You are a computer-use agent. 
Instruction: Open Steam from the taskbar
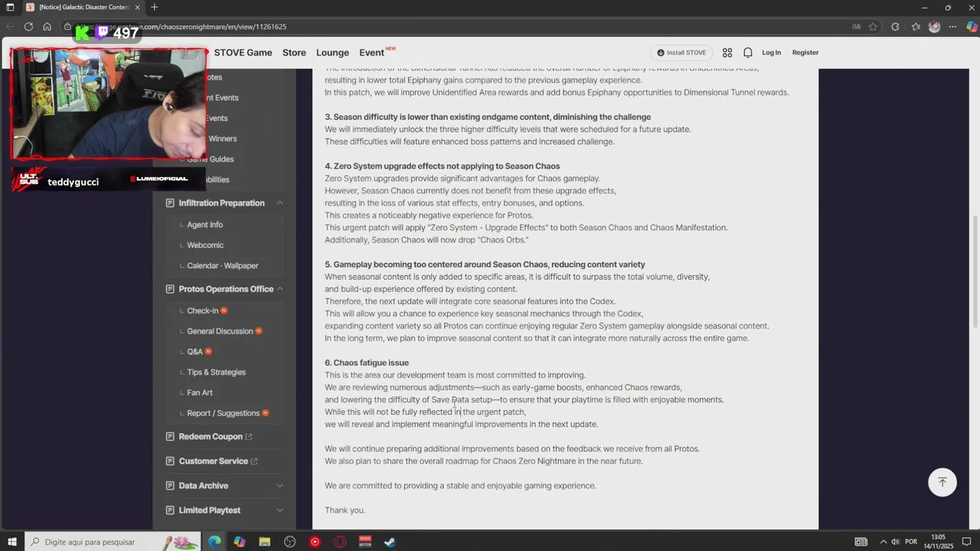pyautogui.click(x=390, y=542)
